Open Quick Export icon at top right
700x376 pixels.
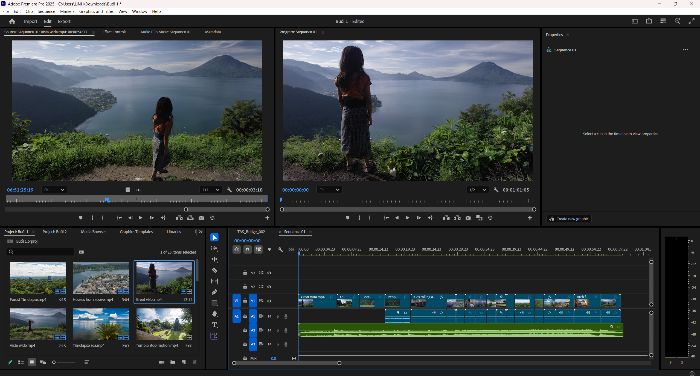click(649, 21)
